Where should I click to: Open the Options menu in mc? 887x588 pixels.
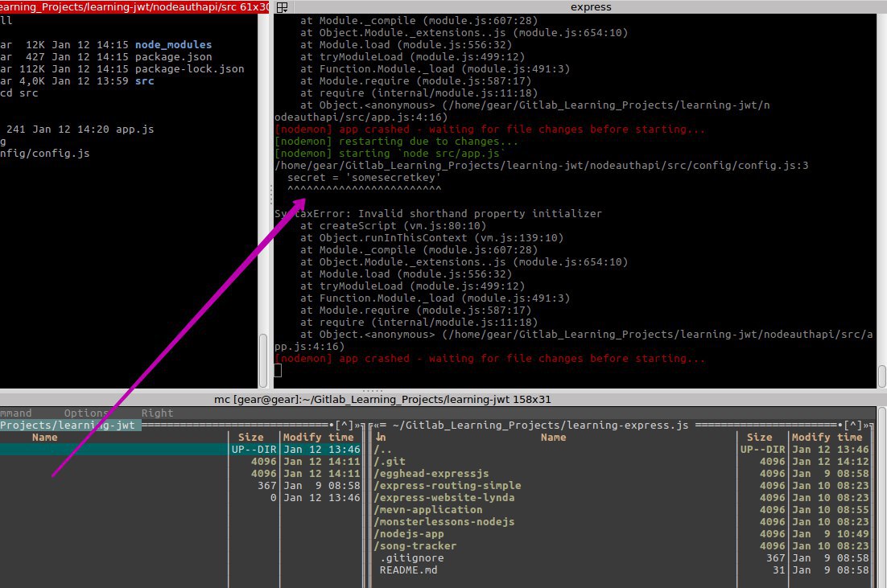point(86,413)
